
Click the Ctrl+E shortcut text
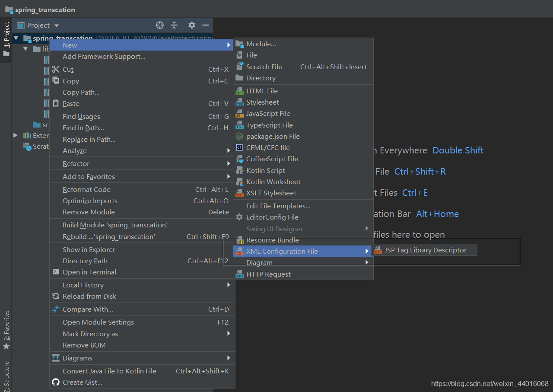(415, 193)
